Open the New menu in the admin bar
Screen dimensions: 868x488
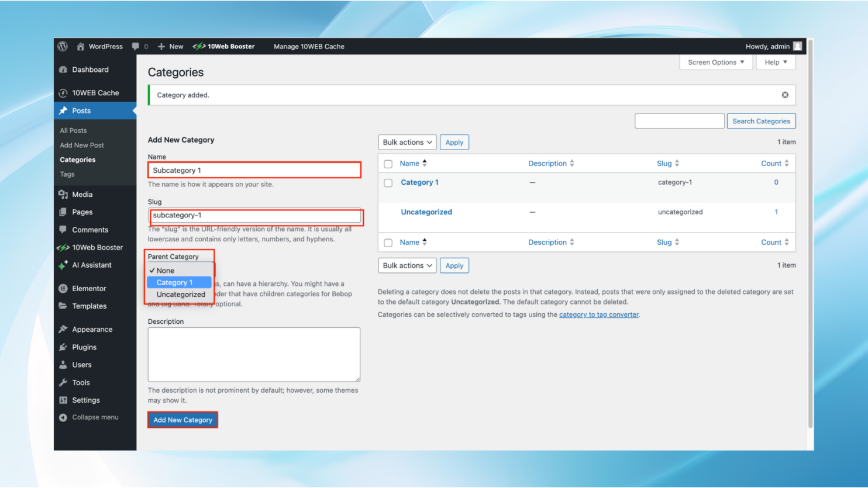170,46
